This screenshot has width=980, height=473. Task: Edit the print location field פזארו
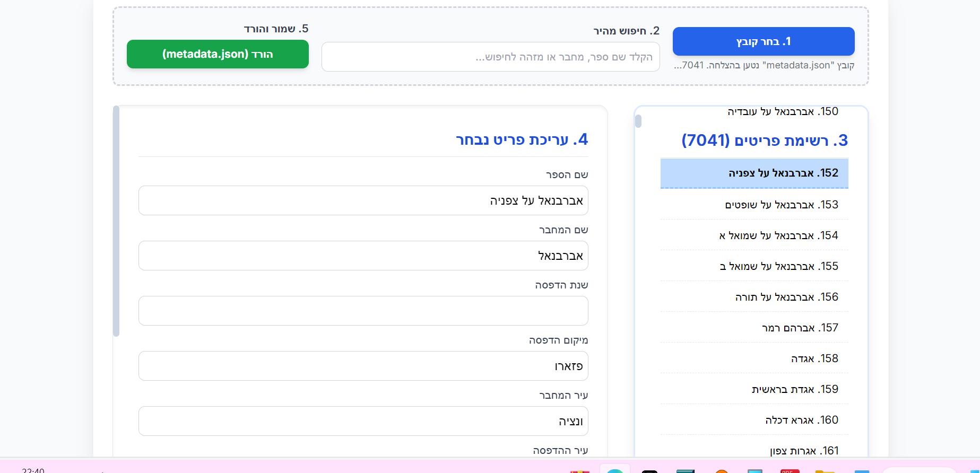363,366
